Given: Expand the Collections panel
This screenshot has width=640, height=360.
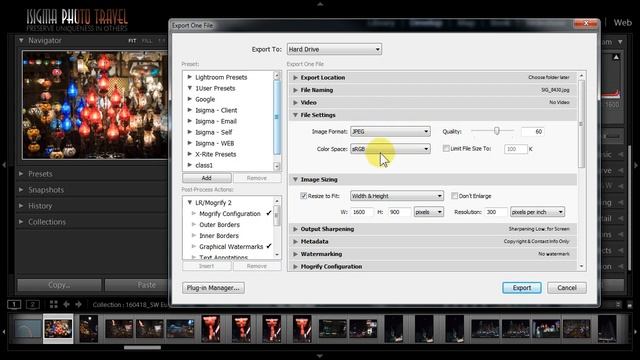Looking at the screenshot, I should [x=21, y=222].
